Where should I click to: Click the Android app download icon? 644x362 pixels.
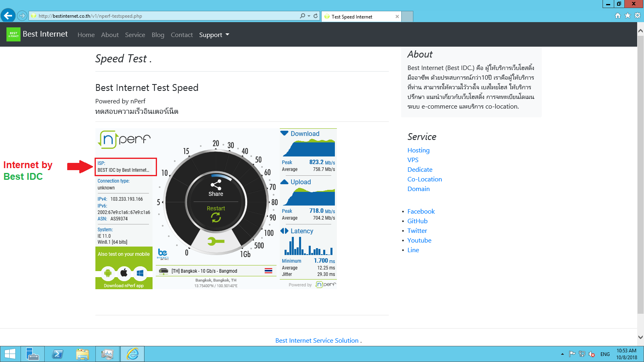(108, 274)
